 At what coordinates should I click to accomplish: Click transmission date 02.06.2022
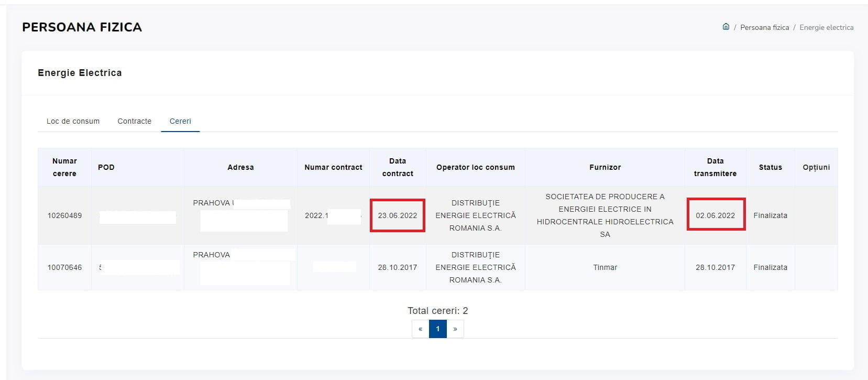click(x=715, y=215)
